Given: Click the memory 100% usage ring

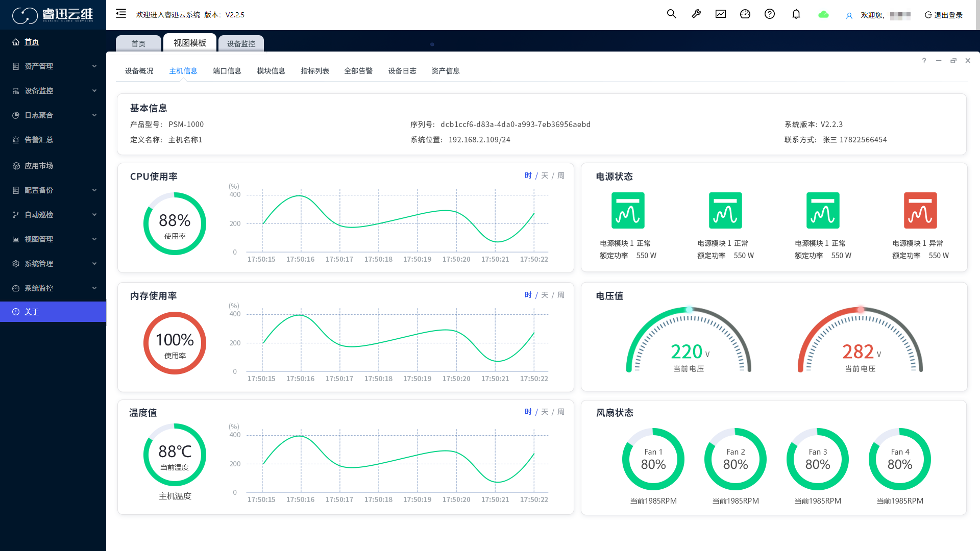Looking at the screenshot, I should pyautogui.click(x=175, y=343).
